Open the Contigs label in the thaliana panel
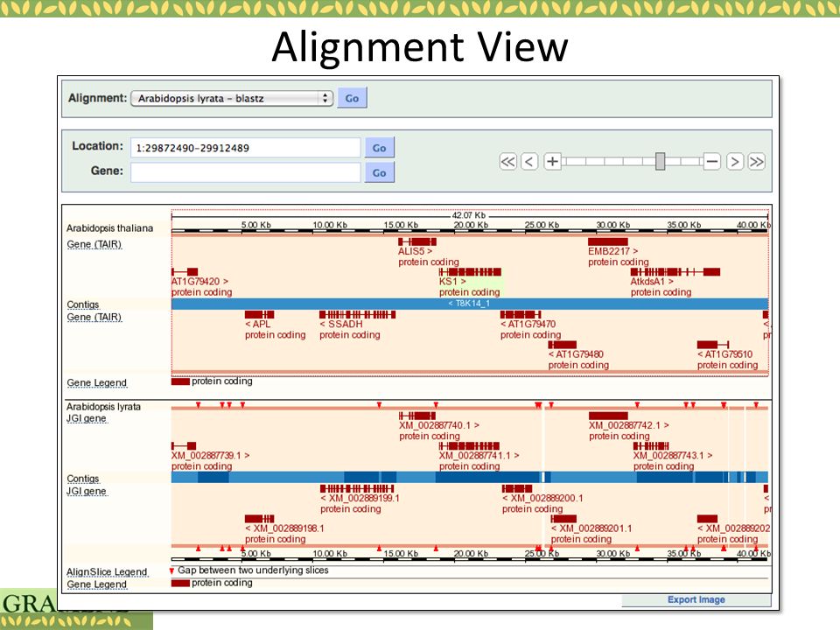 [83, 304]
